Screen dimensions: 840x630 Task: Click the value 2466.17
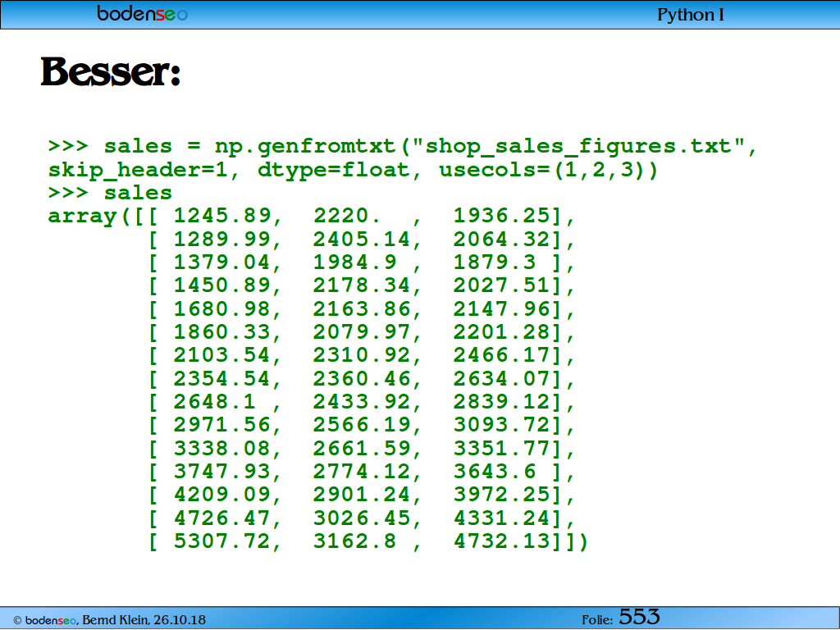(x=502, y=354)
